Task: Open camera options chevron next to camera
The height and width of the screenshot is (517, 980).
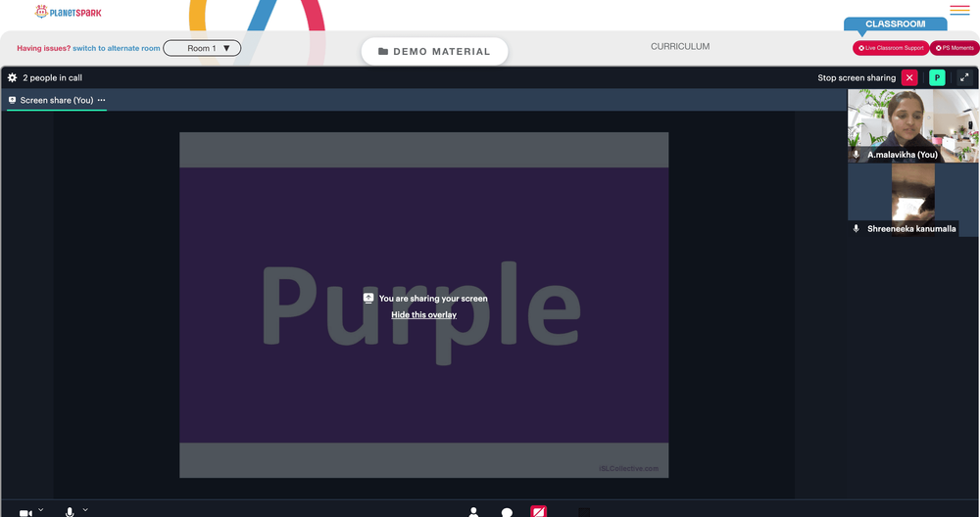Action: [41, 509]
